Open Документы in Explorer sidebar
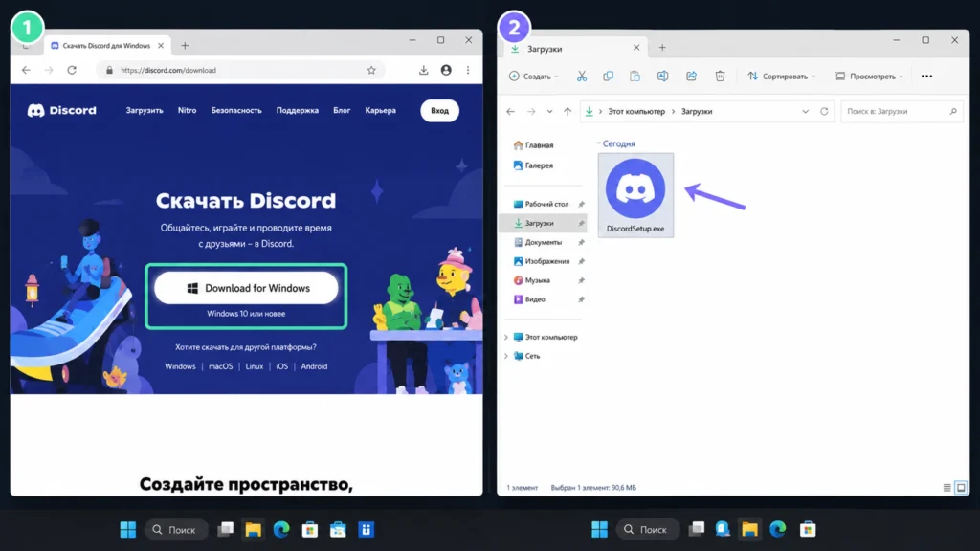Screen dimensions: 980x551 point(538,242)
